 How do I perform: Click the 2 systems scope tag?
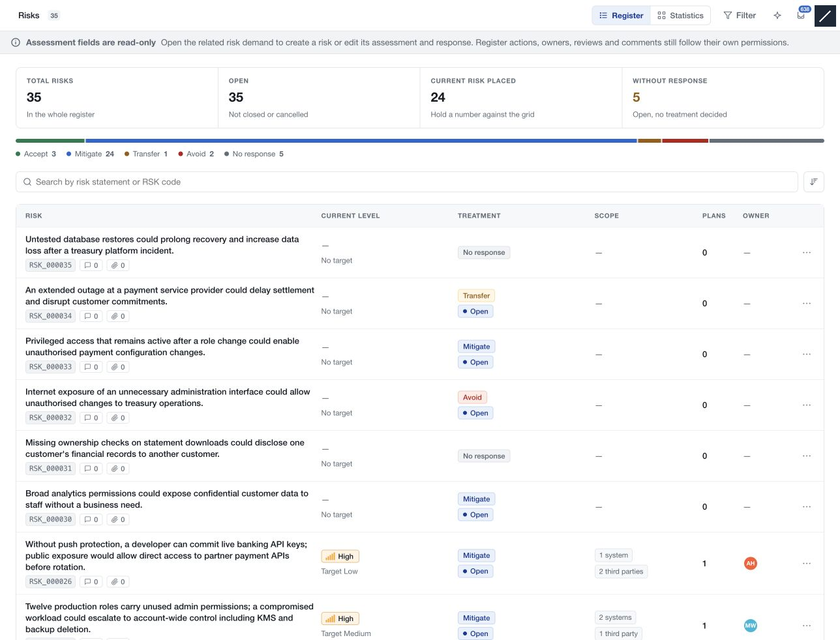click(615, 618)
